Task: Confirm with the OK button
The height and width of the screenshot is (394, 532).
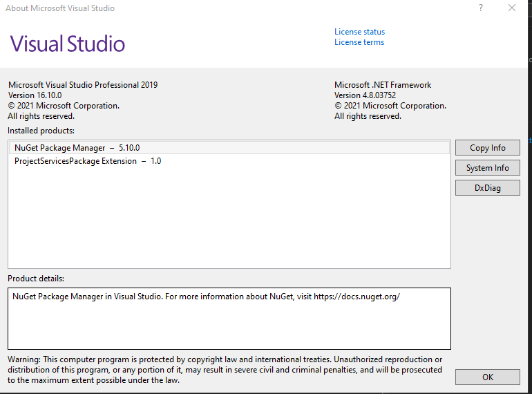Action: (487, 377)
